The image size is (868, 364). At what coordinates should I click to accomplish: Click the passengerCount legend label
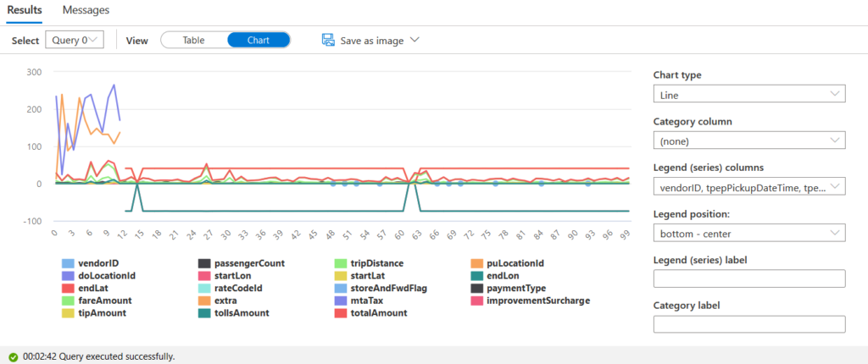tap(250, 263)
